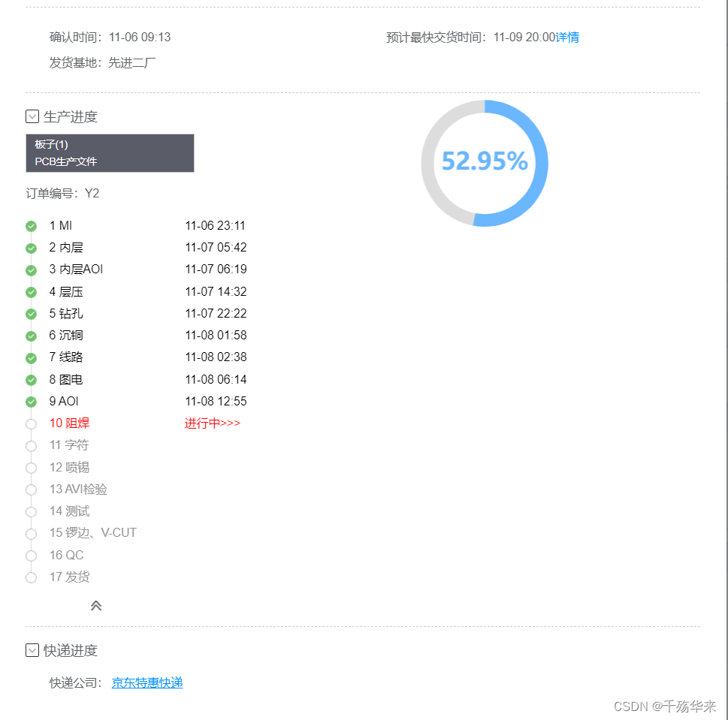Click the 发货基地: 先进二厂 text
The width and height of the screenshot is (728, 720).
click(103, 62)
